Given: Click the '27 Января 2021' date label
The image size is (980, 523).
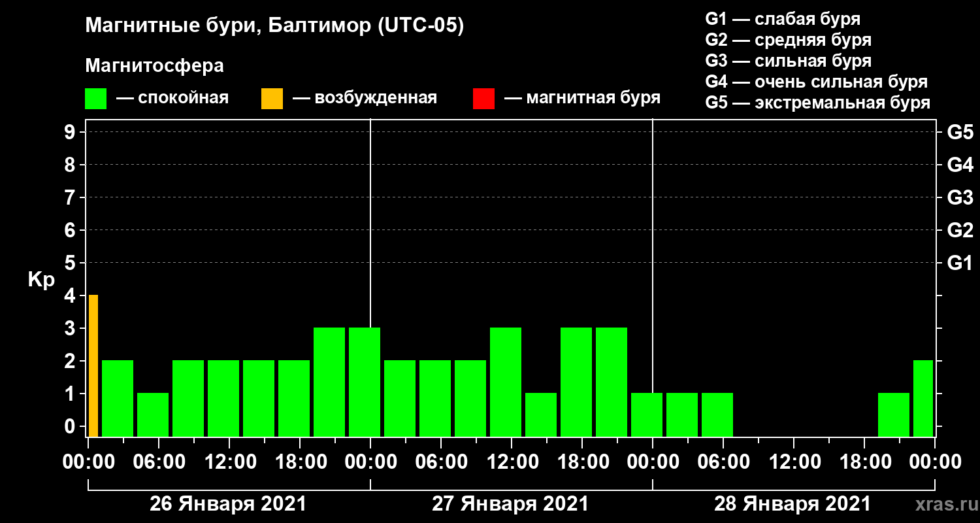Looking at the screenshot, I should (x=510, y=504).
